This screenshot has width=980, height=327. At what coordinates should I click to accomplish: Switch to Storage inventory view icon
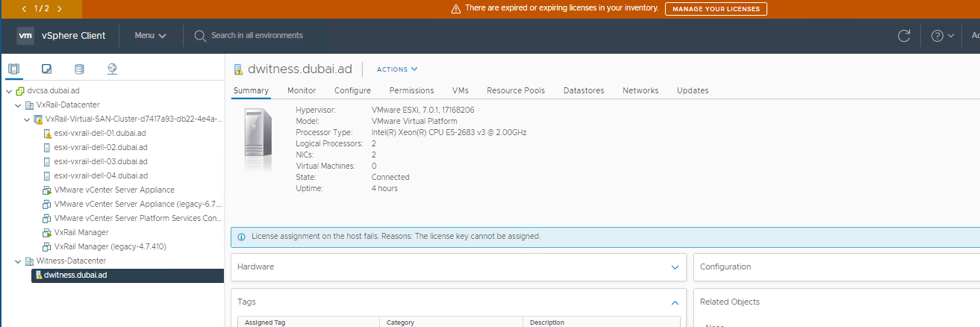(x=79, y=69)
